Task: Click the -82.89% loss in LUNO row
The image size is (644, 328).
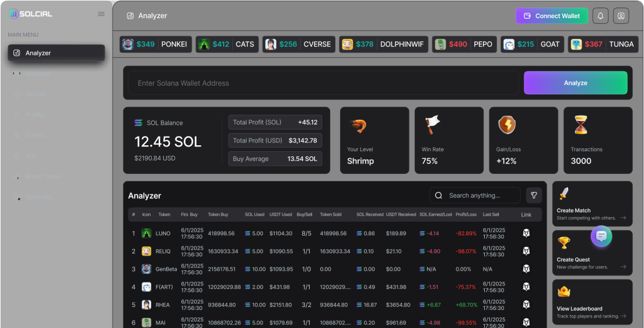Action: [466, 233]
